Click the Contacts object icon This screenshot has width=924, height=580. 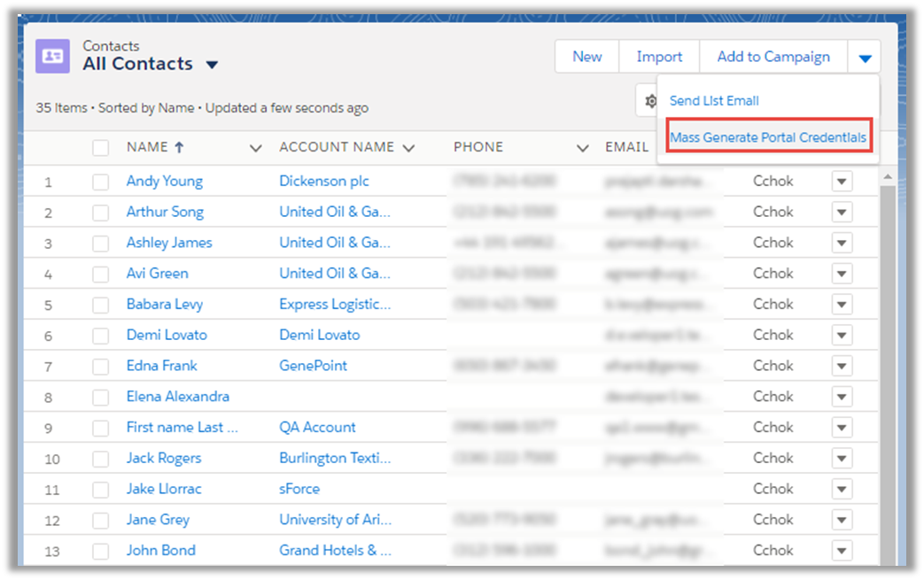point(52,56)
